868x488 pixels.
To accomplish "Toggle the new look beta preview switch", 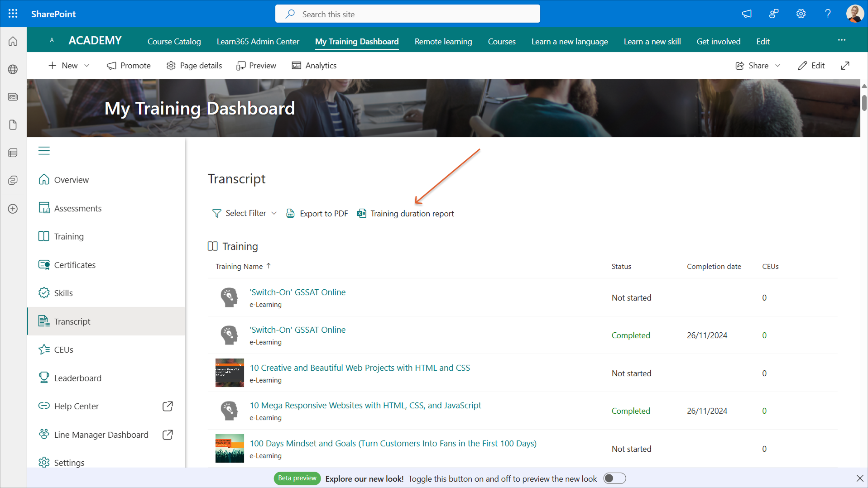I will [614, 478].
